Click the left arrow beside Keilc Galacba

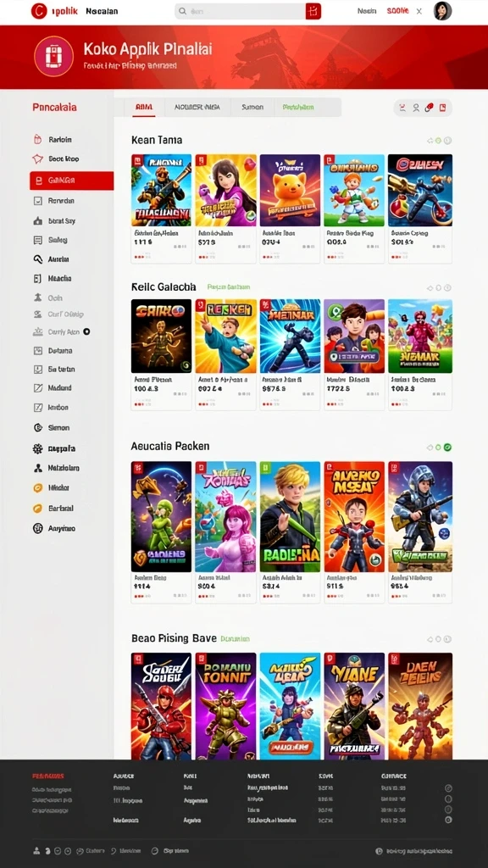430,288
